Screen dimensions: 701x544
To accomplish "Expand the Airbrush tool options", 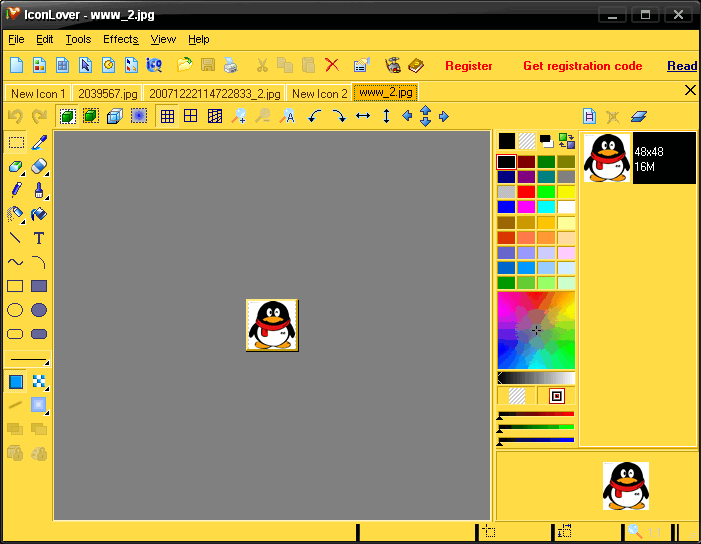I will click(23, 221).
